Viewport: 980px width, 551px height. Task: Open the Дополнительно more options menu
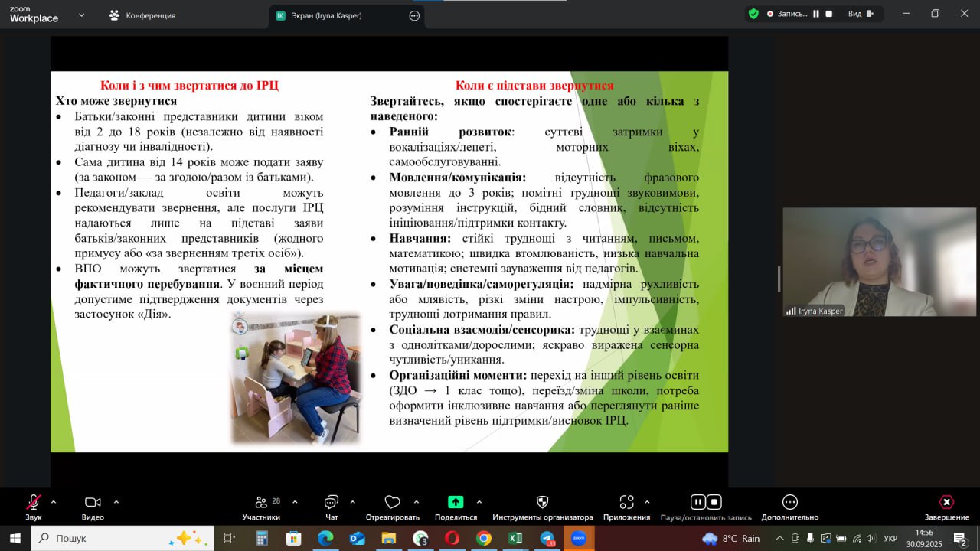tap(790, 503)
